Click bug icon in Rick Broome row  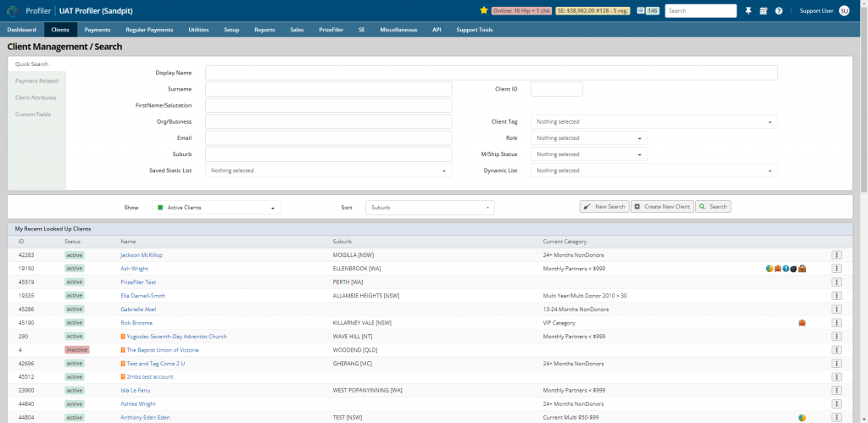[x=802, y=323]
